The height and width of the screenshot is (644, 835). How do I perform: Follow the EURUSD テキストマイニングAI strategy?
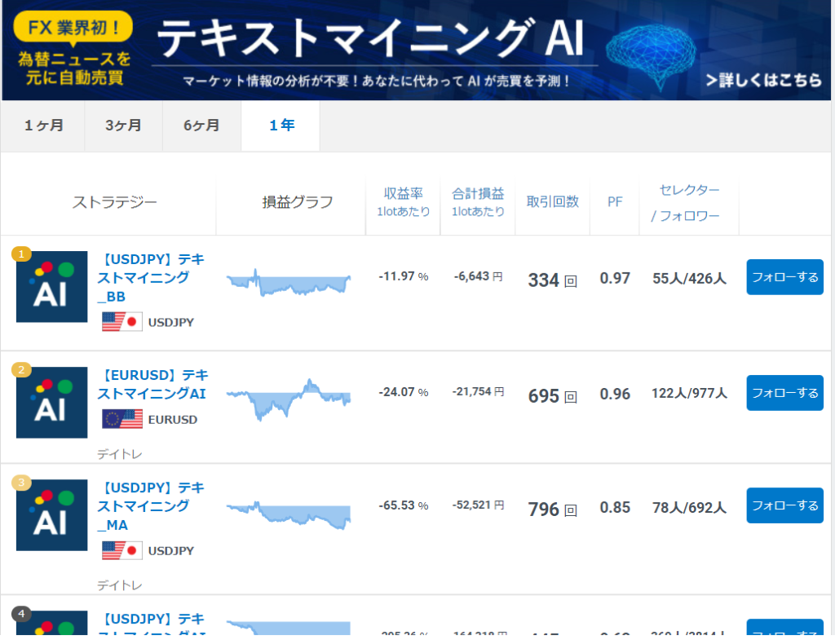coord(784,393)
